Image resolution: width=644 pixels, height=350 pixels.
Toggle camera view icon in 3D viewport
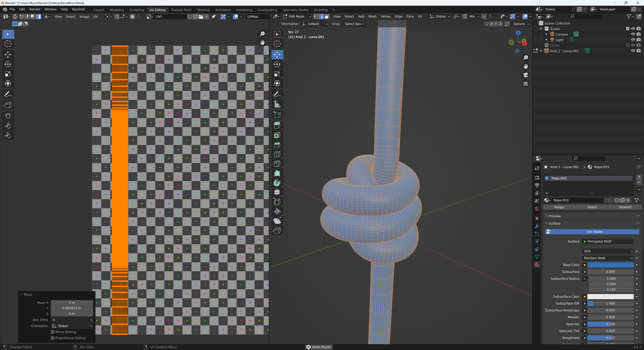coord(525,75)
